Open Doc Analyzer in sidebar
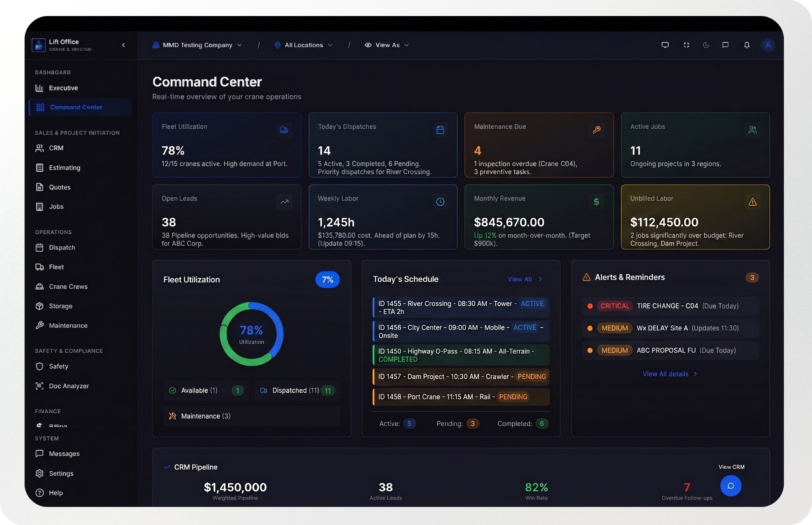The image size is (812, 525). point(80,386)
